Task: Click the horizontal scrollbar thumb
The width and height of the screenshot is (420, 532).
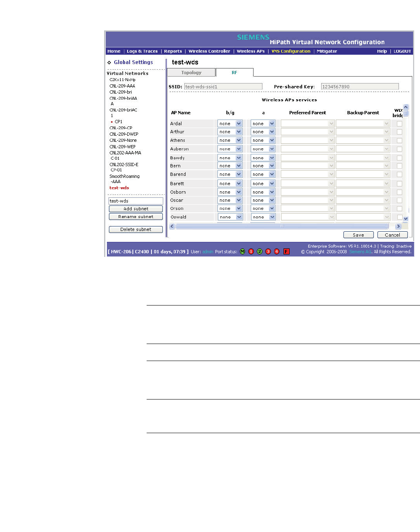Action: (282, 226)
